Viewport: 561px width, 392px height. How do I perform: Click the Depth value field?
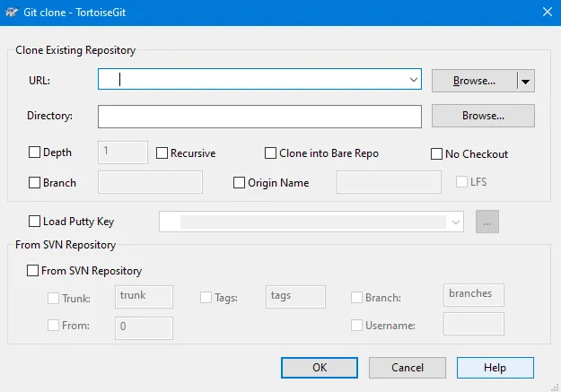[123, 152]
